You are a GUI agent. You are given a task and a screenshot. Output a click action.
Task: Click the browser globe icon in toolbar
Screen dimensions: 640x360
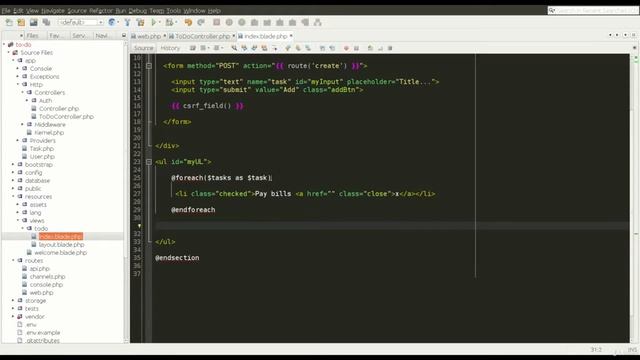(112, 22)
